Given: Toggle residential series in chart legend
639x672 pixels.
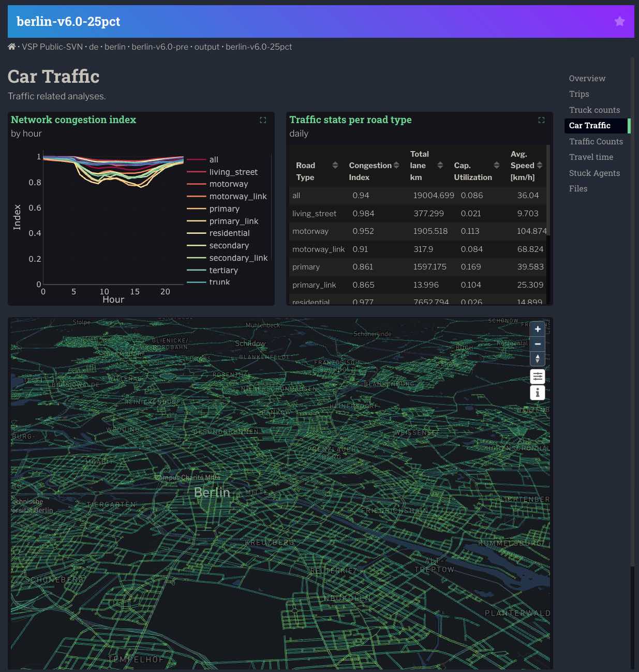Looking at the screenshot, I should [229, 233].
